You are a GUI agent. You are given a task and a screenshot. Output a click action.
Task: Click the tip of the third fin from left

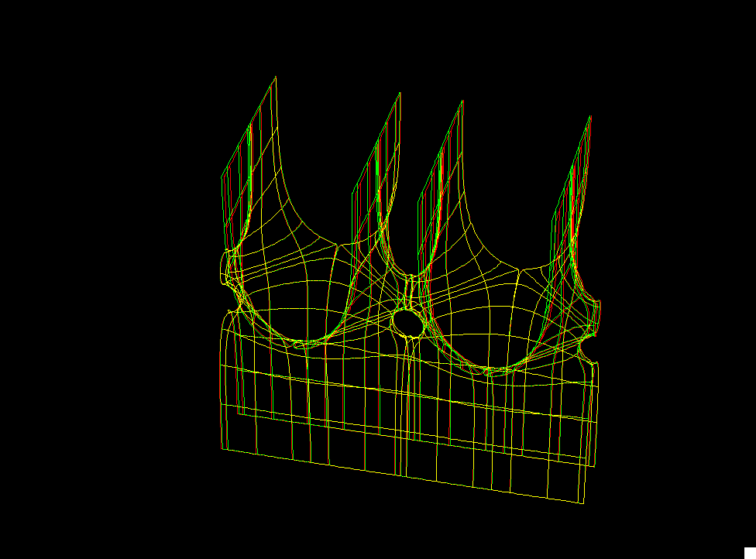click(x=462, y=101)
